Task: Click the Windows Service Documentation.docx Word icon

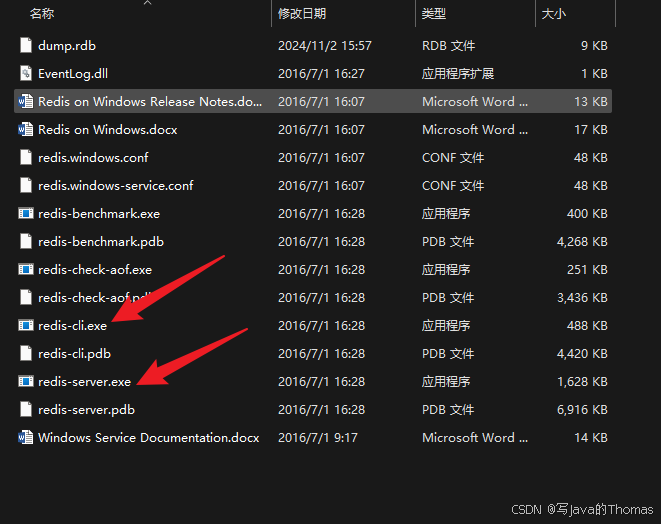Action: 26,438
